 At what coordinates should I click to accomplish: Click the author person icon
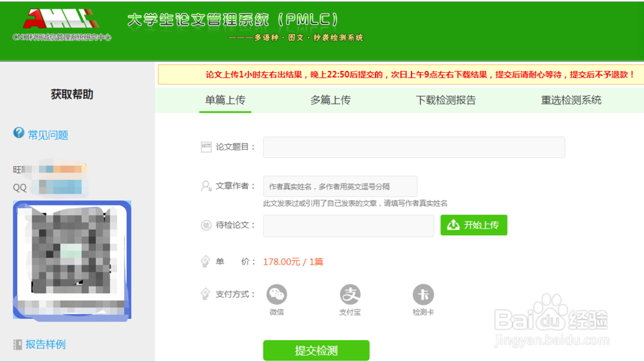point(206,186)
